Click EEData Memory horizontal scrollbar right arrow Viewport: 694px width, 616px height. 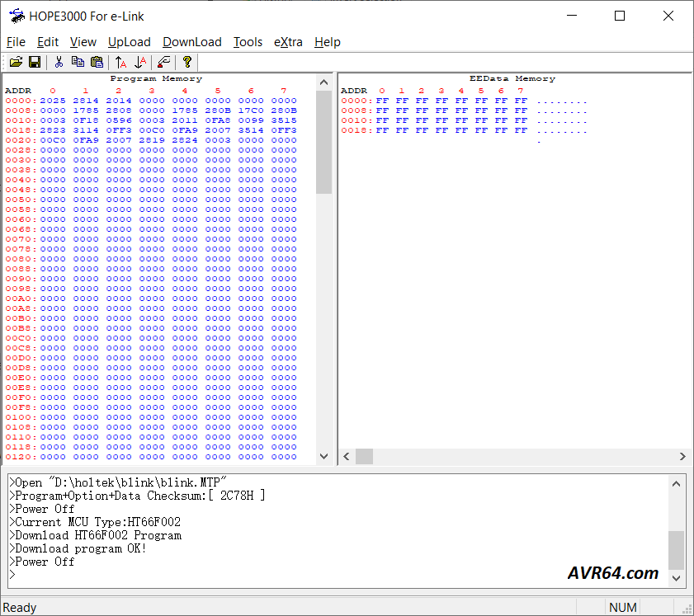[x=682, y=456]
